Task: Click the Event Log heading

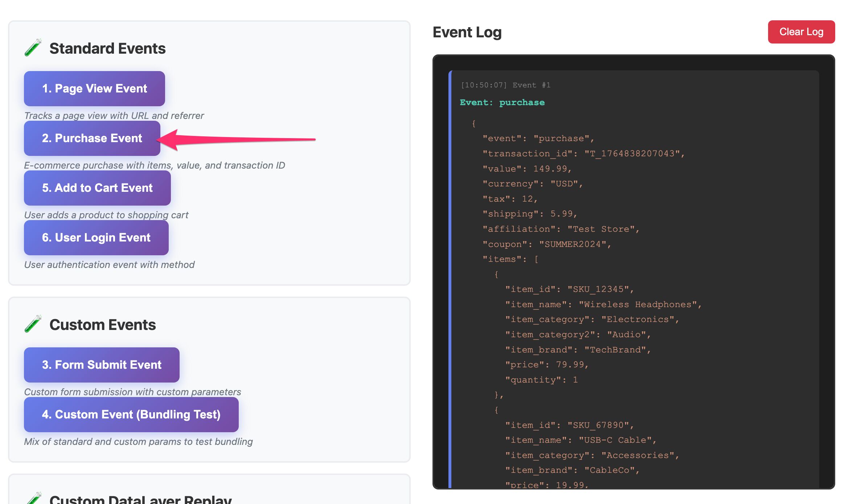Action: 467,32
